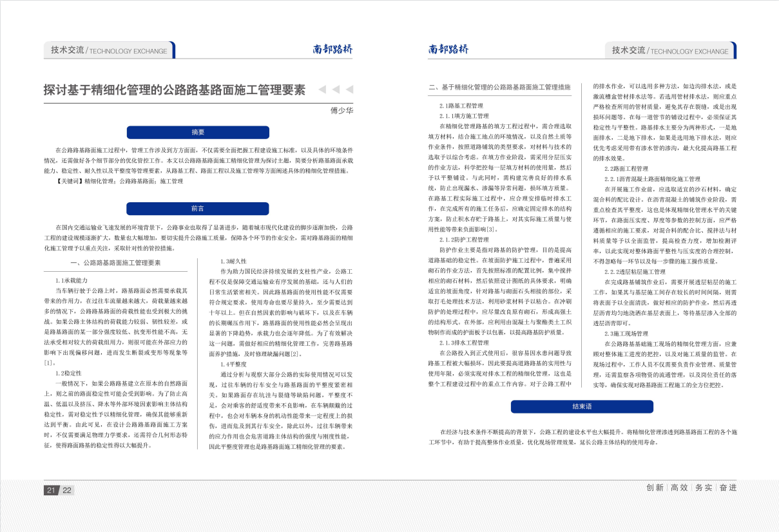
Task: Click subheading 1.1承载能力
Action: pos(71,281)
